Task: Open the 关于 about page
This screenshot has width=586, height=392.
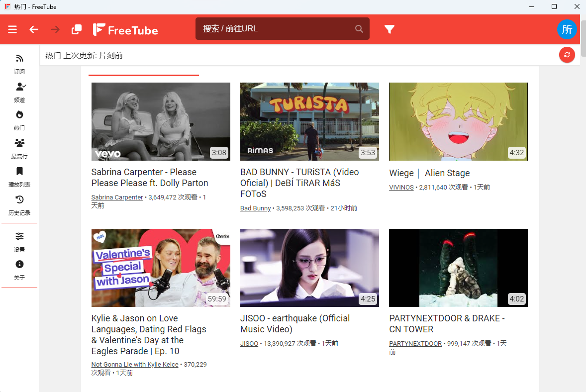Action: tap(19, 270)
